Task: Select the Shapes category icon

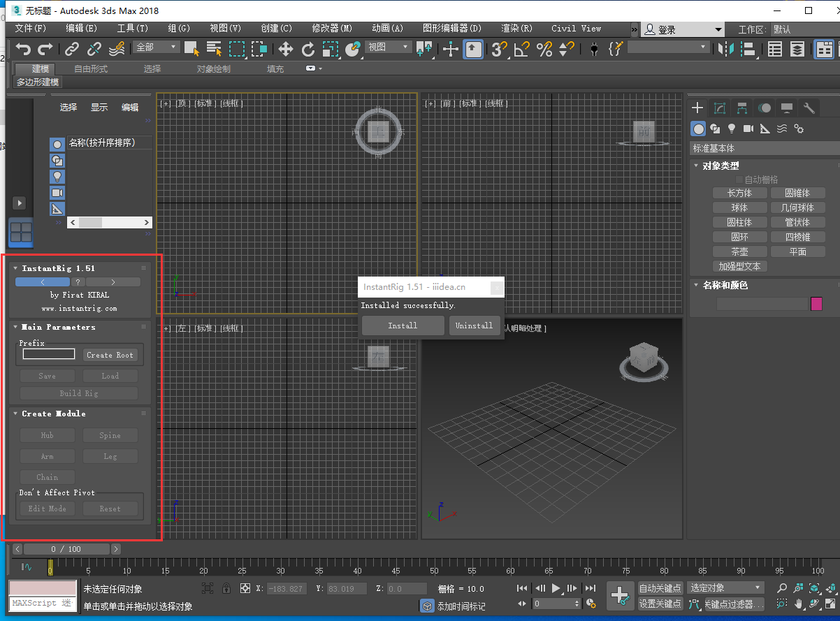Action: click(715, 129)
